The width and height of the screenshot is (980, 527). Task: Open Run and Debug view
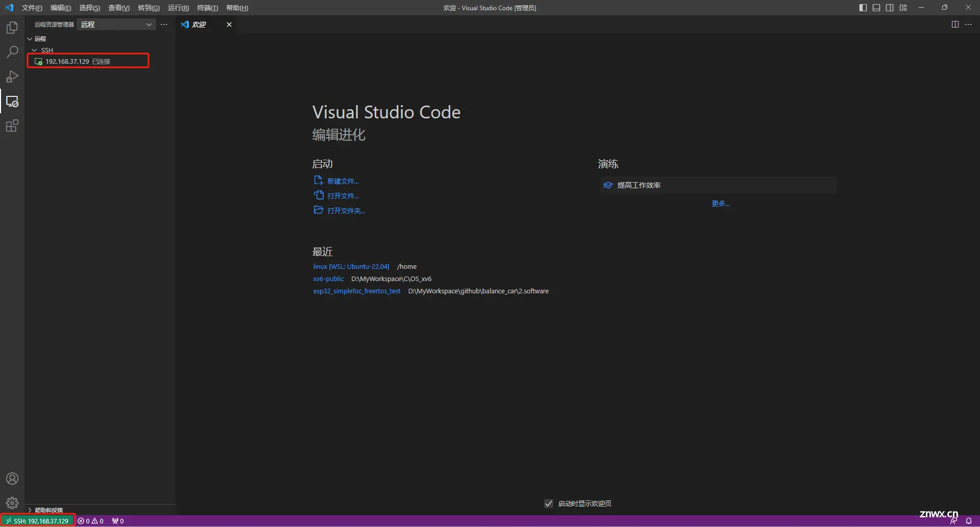tap(12, 77)
